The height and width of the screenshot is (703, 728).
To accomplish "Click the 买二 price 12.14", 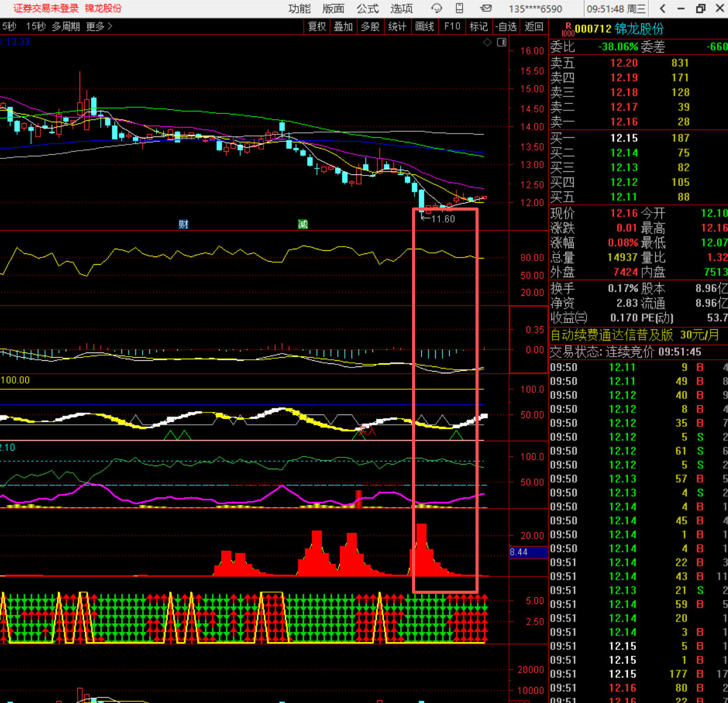I will (x=624, y=153).
